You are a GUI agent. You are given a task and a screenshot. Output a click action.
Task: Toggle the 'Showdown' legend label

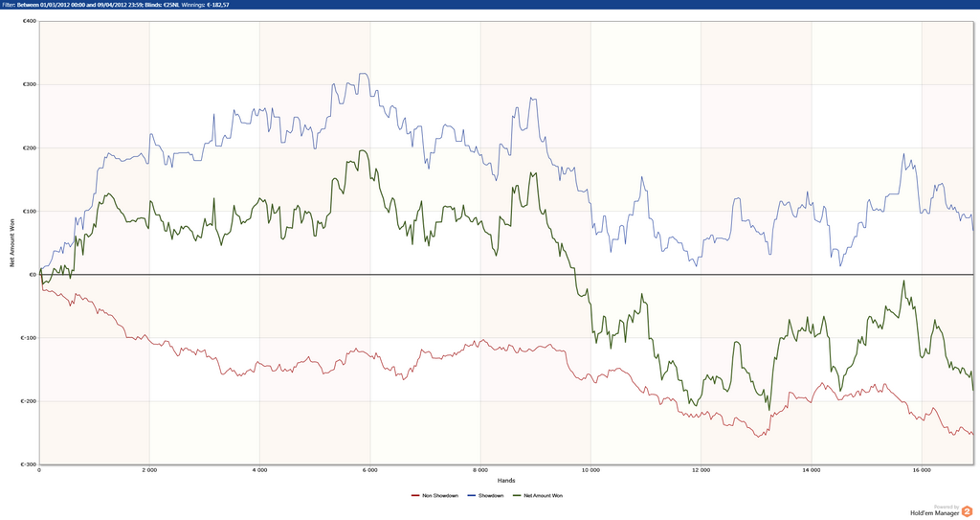tap(491, 496)
